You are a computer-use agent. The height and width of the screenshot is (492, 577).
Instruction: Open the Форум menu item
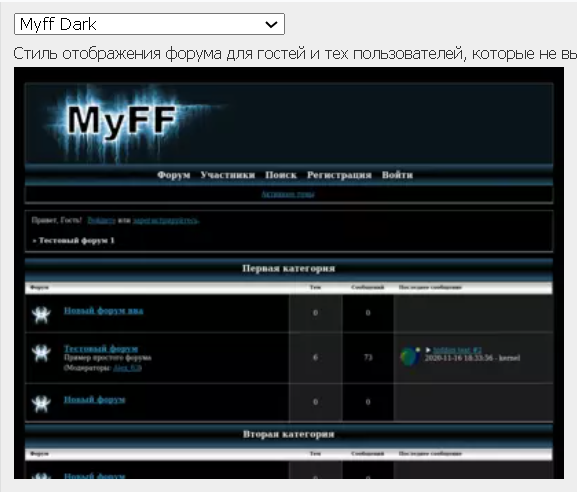coord(174,175)
